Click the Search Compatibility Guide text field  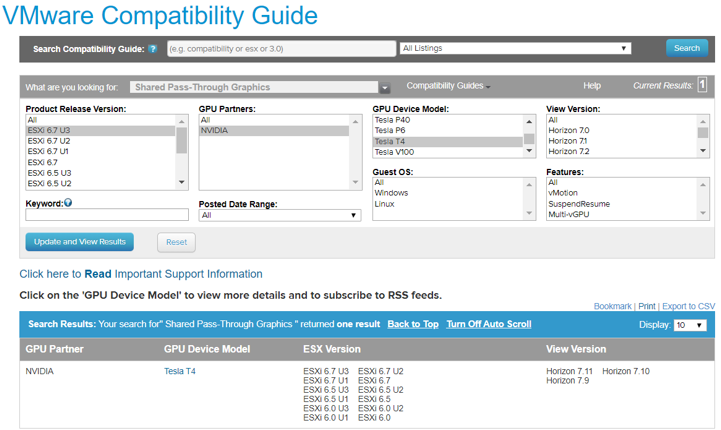click(x=281, y=49)
